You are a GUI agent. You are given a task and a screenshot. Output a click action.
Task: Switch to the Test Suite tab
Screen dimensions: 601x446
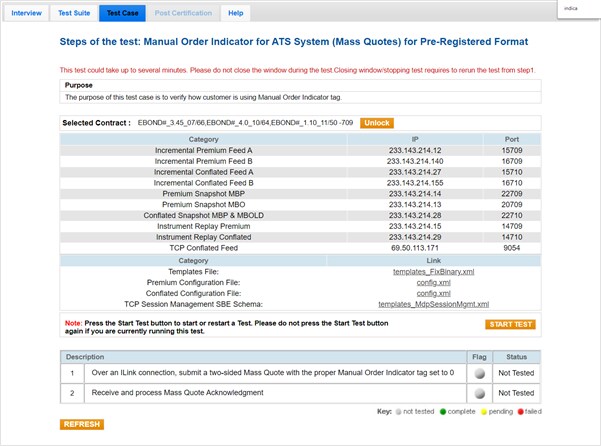click(74, 14)
